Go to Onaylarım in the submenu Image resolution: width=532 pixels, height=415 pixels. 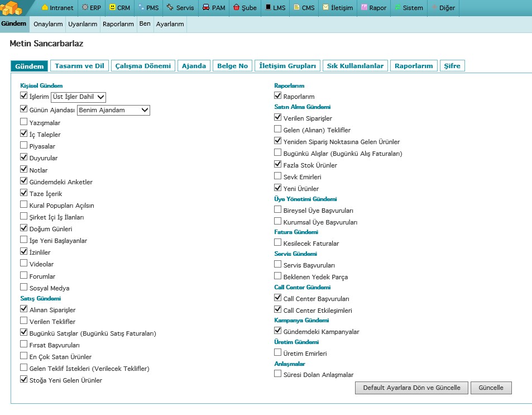[48, 25]
